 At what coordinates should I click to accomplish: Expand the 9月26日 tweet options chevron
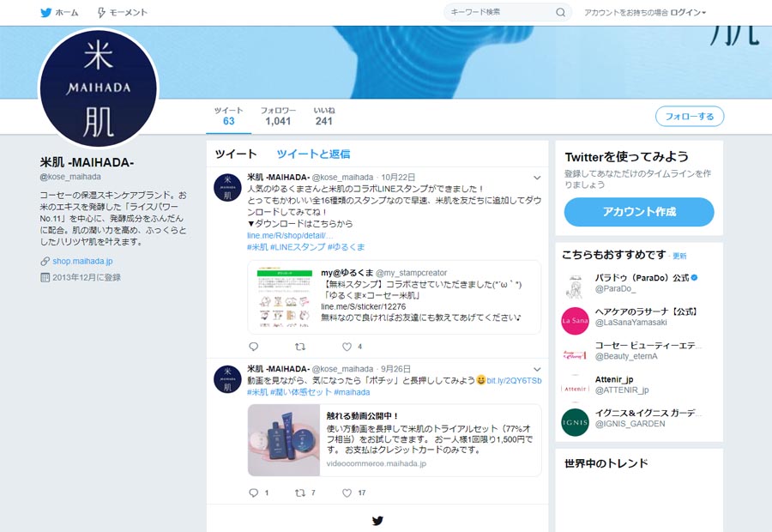coord(537,370)
